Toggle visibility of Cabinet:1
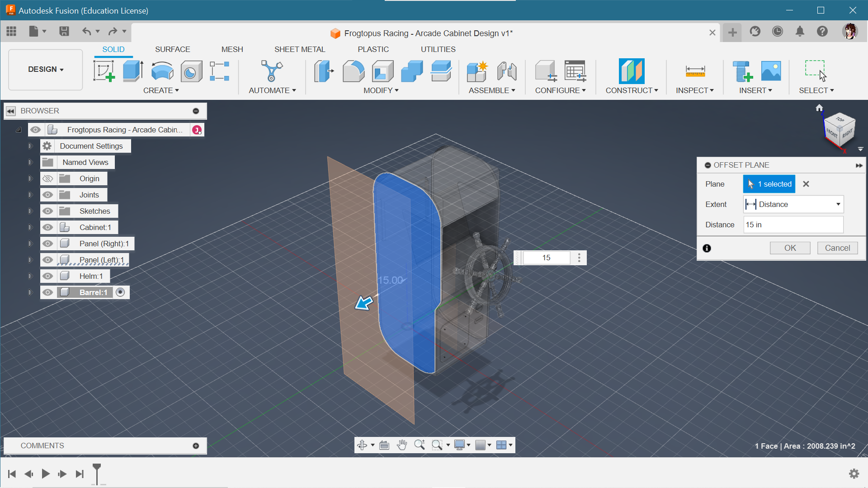 47,227
